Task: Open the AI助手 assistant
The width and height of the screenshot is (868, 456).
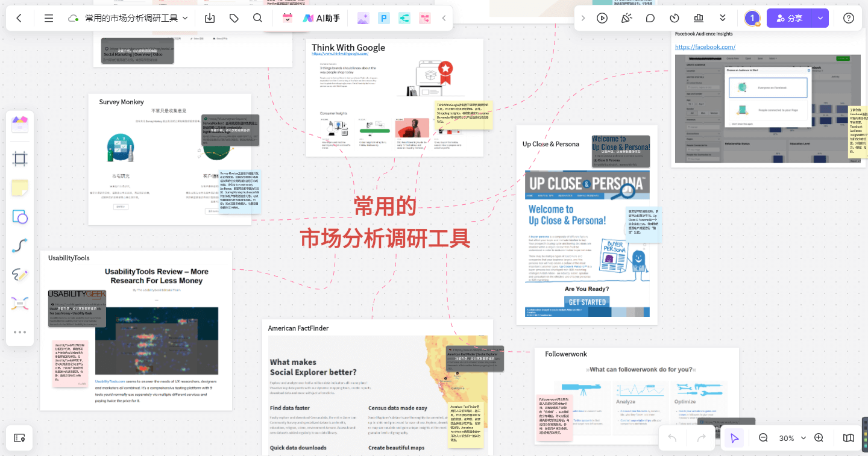Action: (321, 18)
